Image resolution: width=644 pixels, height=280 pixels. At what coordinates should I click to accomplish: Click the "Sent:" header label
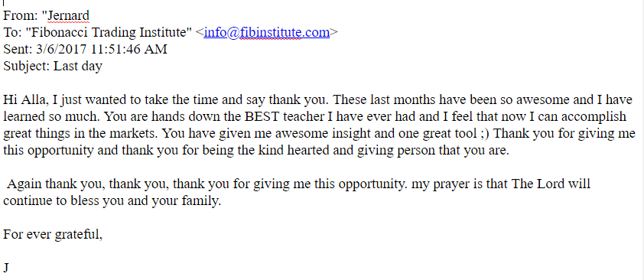18,49
